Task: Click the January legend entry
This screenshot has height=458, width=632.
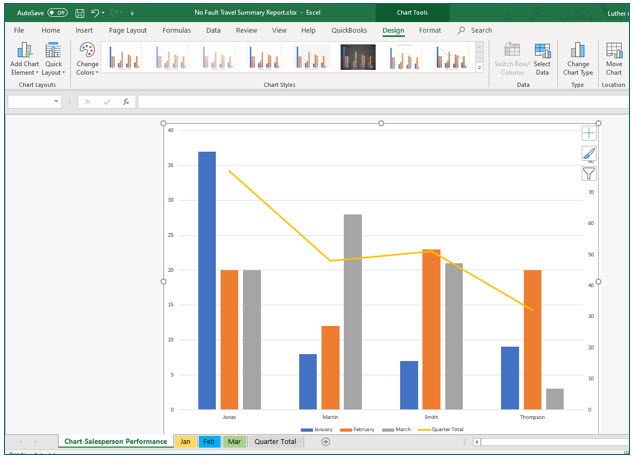Action: (317, 429)
